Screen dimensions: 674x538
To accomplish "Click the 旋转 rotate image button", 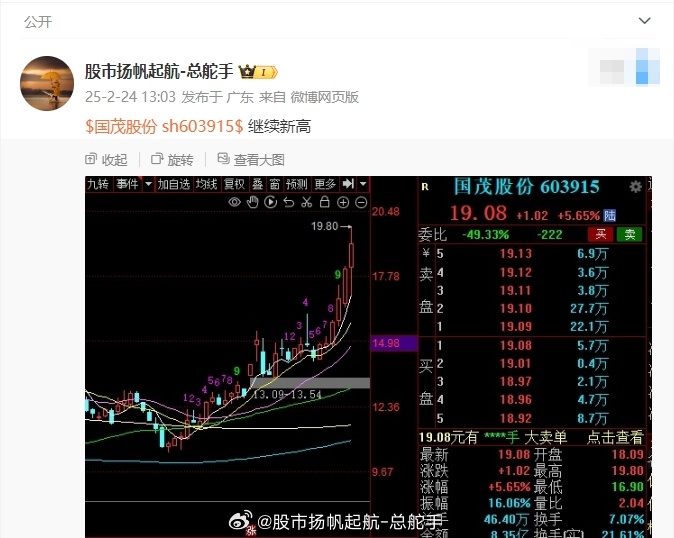I will (172, 160).
